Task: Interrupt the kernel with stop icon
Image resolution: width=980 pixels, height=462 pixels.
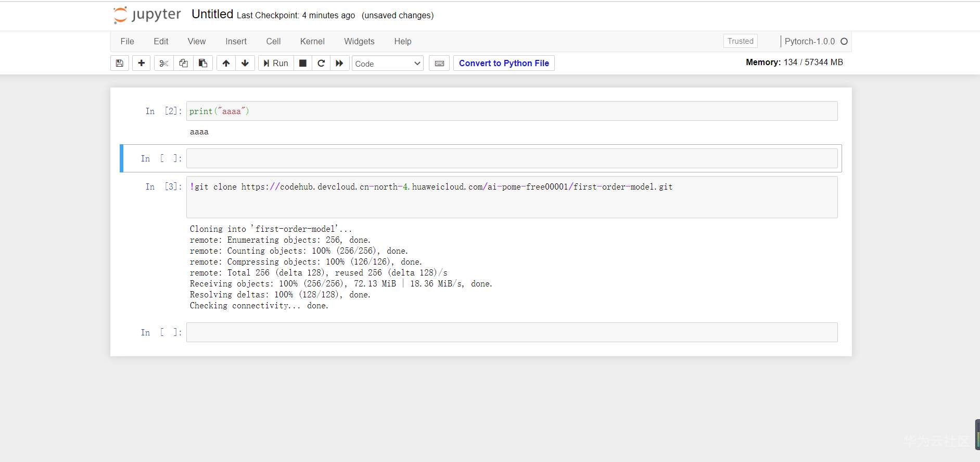Action: point(303,63)
